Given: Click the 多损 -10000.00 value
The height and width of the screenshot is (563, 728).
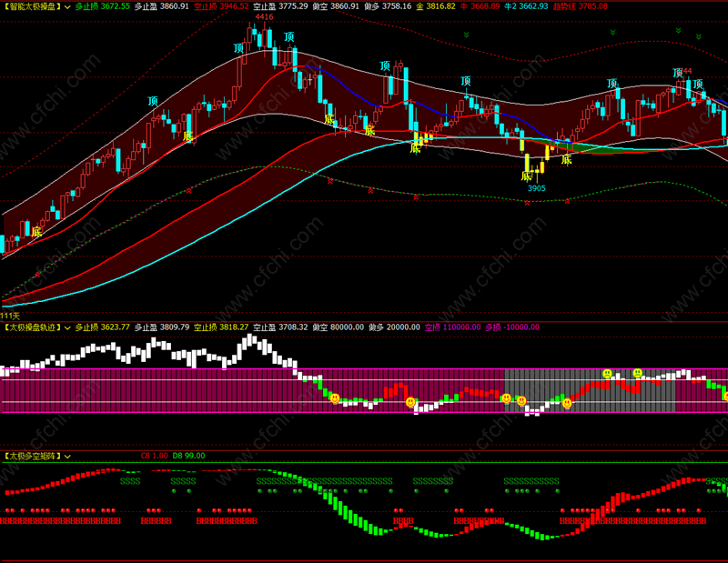Looking at the screenshot, I should 512,327.
